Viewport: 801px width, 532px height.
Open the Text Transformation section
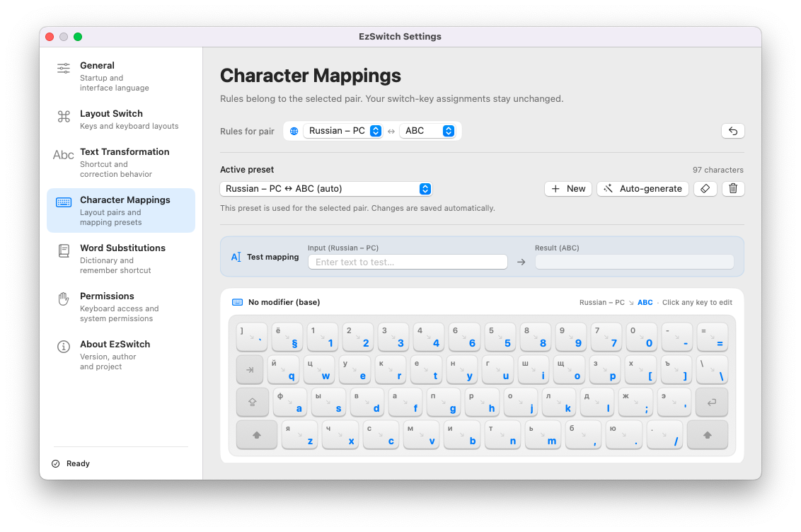[120, 162]
